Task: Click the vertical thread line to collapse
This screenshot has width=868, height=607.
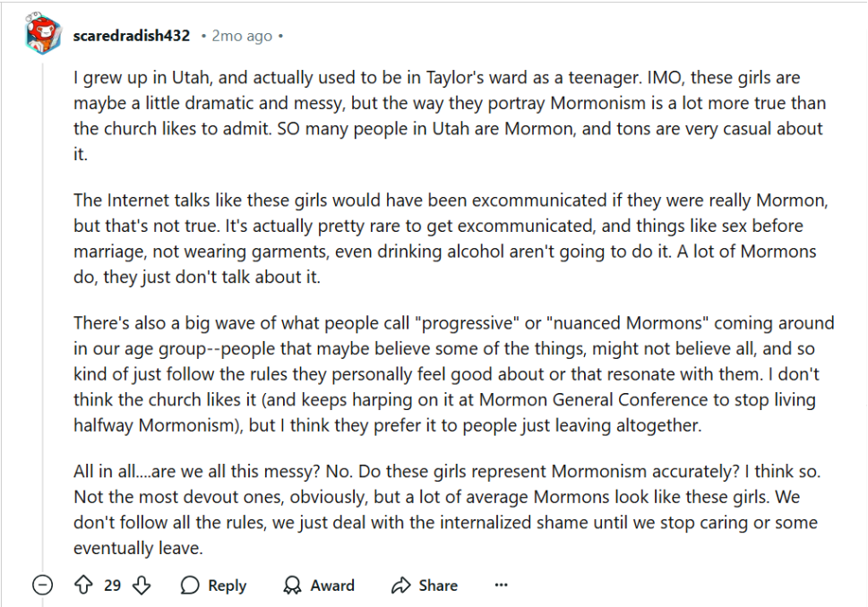Action: coord(43,315)
